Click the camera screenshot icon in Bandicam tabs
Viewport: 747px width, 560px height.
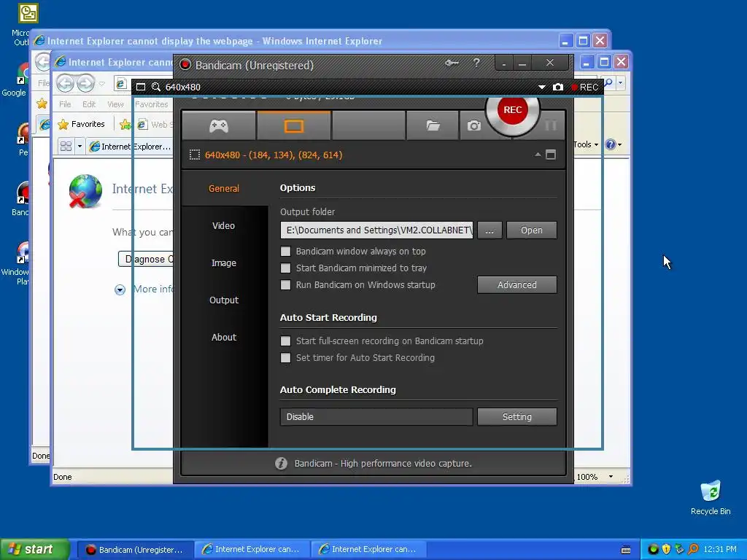[x=473, y=125]
